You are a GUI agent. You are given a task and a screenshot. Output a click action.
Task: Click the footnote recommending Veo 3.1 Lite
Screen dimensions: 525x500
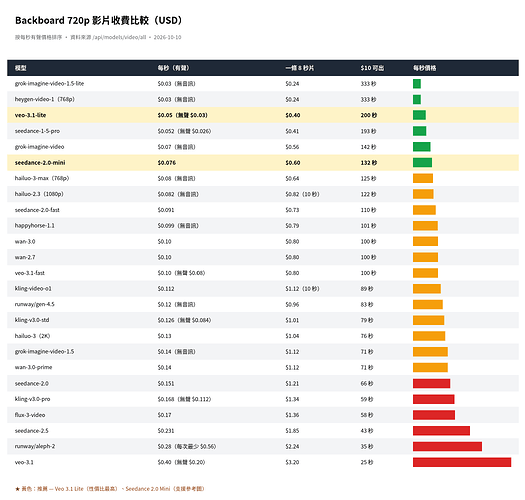pos(110,489)
